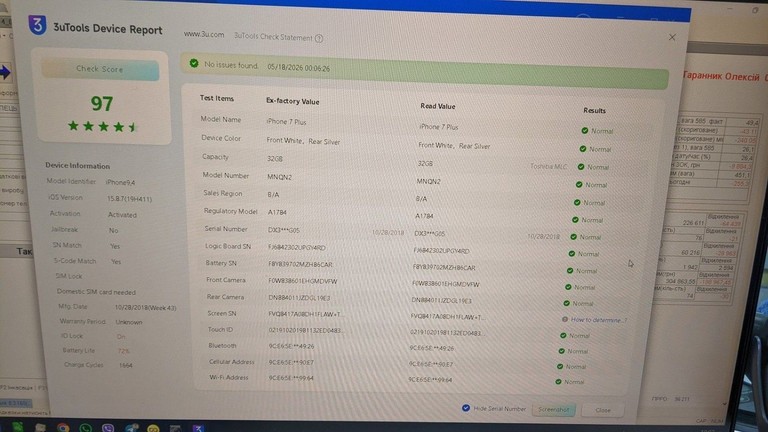The width and height of the screenshot is (768, 432).
Task: Open the 3uTools Check Statement link
Action: pos(273,37)
